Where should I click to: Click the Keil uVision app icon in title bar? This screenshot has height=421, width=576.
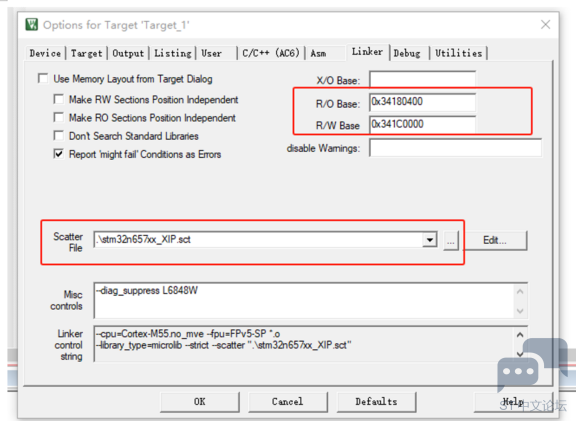point(32,25)
